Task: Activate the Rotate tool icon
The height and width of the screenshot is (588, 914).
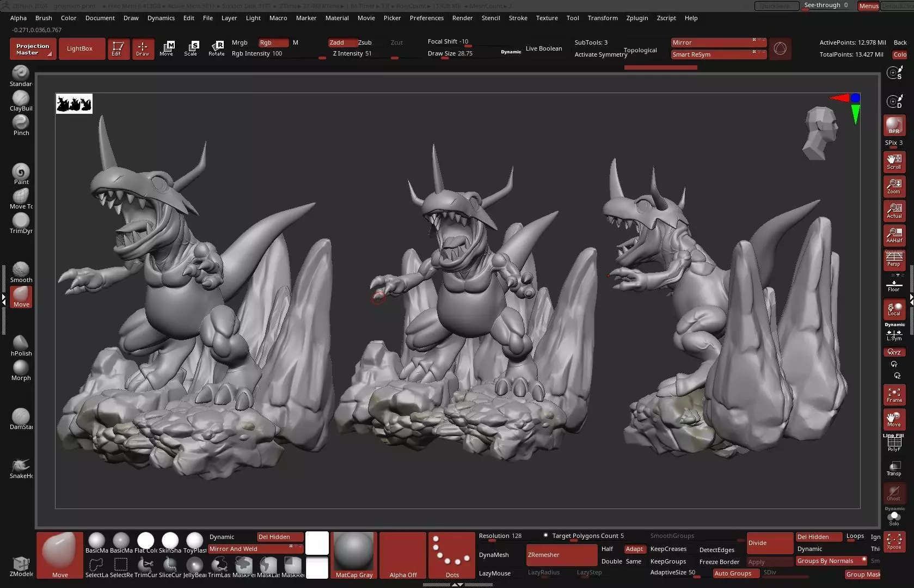Action: pyautogui.click(x=216, y=48)
